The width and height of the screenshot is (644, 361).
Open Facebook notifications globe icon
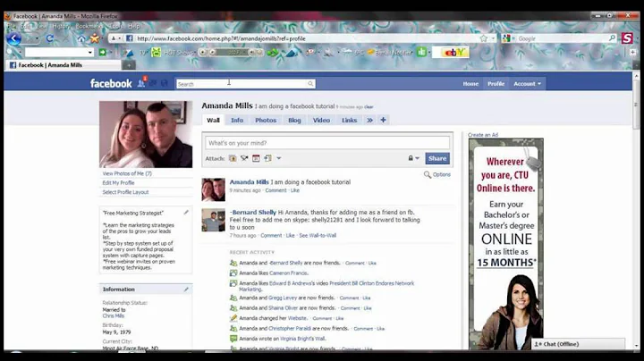tap(165, 83)
